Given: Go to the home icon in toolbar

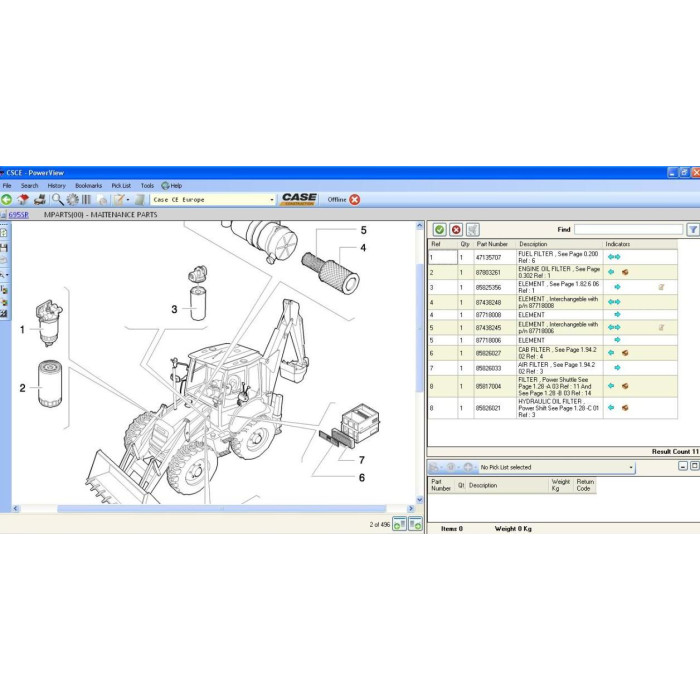Looking at the screenshot, I should pos(23,200).
